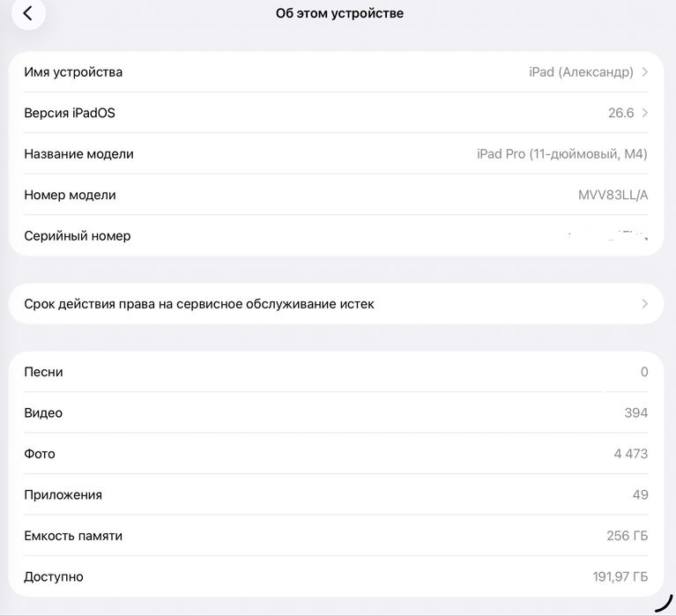Viewport: 676px width, 616px height.
Task: Select the 'Видео' row label
Action: pos(43,413)
